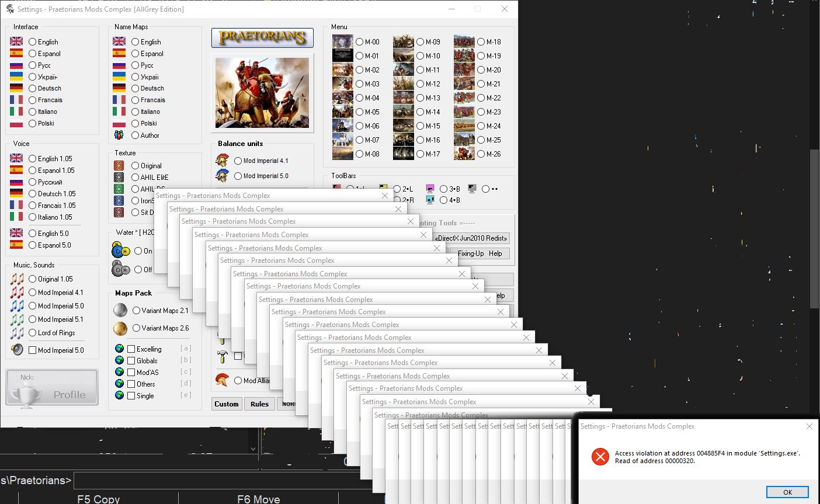
Task: Select the 3•B toolbar layout
Action: click(x=444, y=189)
